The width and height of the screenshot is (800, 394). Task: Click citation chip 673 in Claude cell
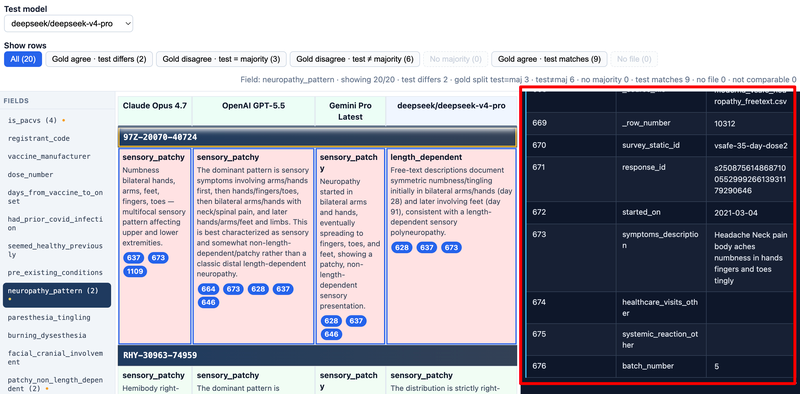(158, 258)
